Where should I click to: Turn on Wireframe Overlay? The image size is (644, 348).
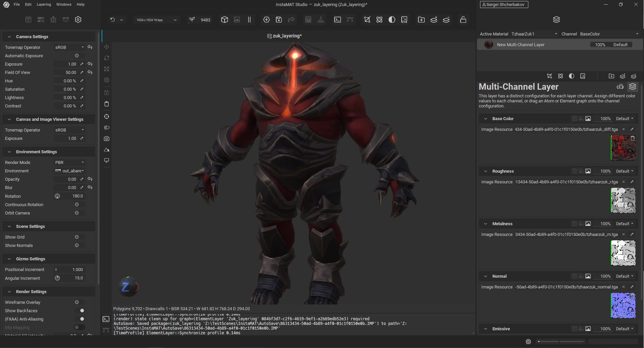tap(79, 302)
